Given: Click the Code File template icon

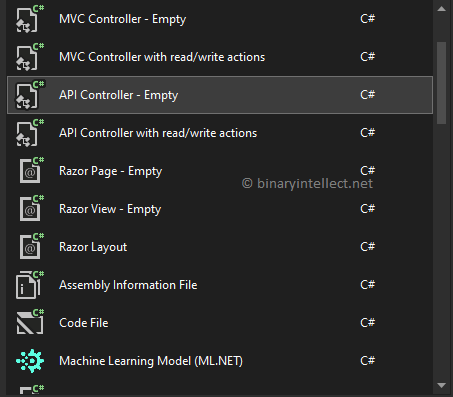Looking at the screenshot, I should pyautogui.click(x=30, y=323).
